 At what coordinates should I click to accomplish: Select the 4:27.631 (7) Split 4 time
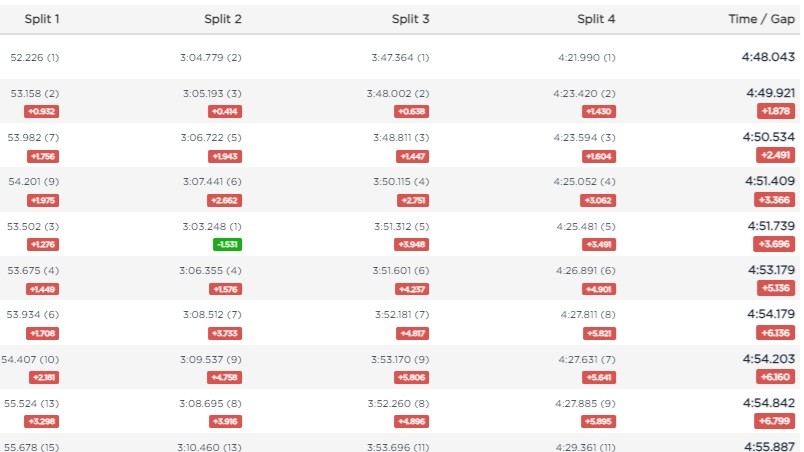point(587,359)
